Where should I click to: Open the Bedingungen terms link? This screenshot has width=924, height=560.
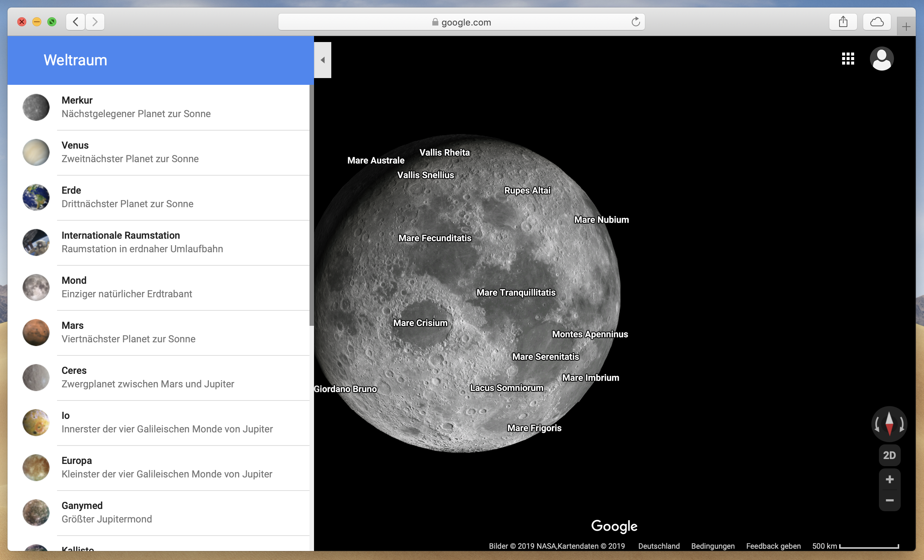coord(713,546)
